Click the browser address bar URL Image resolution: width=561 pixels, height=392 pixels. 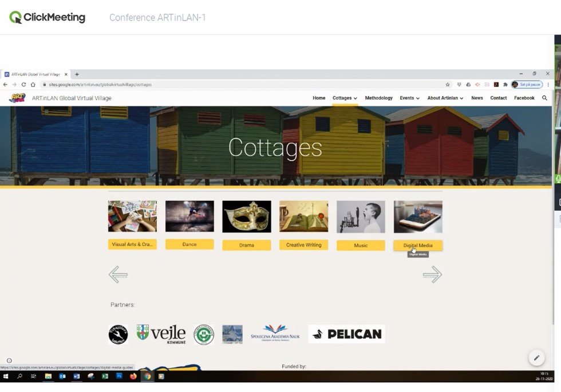(100, 85)
